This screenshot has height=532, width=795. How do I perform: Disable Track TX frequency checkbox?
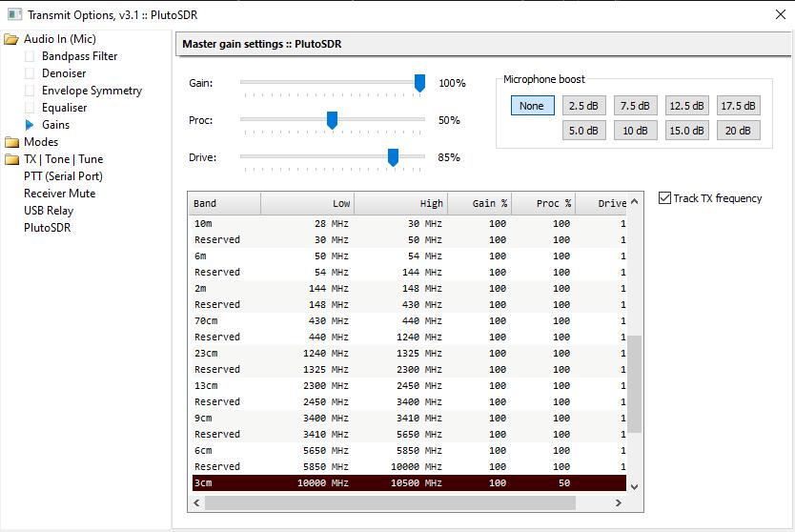pyautogui.click(x=664, y=198)
